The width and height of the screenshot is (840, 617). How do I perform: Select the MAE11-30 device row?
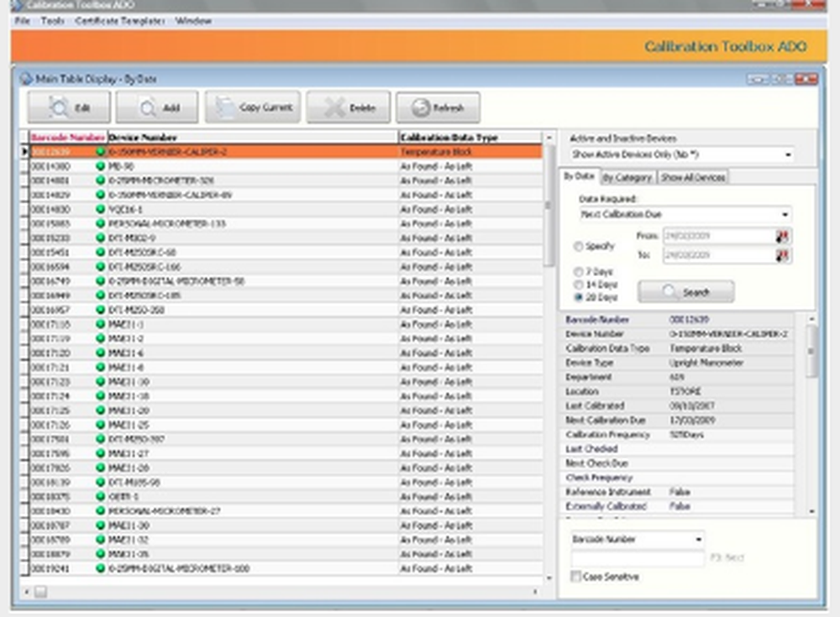[286, 525]
